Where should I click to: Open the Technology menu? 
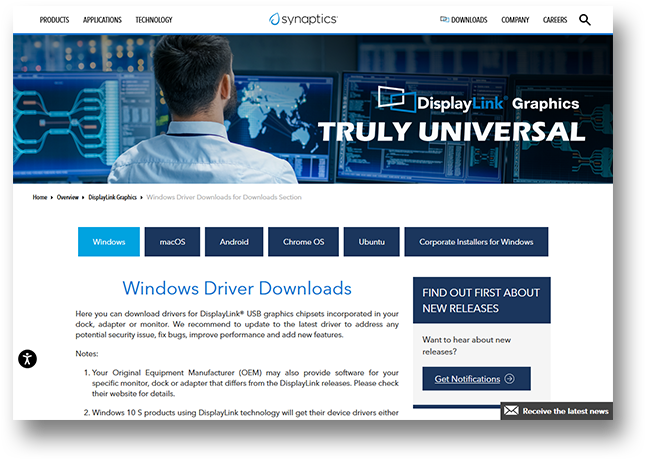coord(154,20)
